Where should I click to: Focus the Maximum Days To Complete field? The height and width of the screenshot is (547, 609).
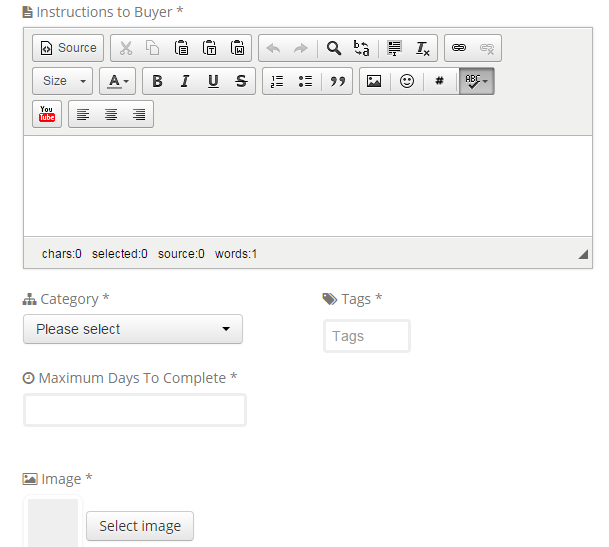pos(135,410)
